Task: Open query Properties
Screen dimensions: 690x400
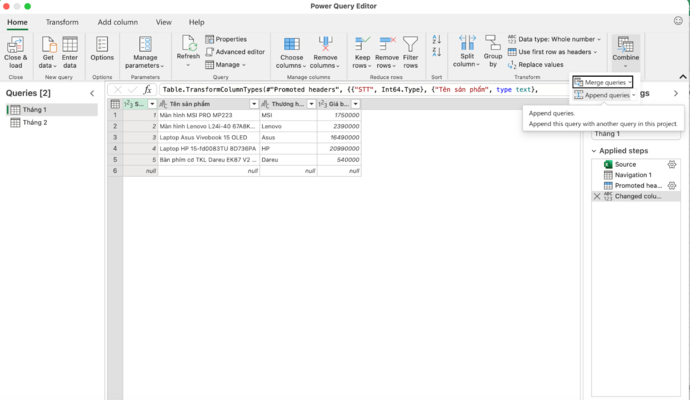Action: coord(226,39)
